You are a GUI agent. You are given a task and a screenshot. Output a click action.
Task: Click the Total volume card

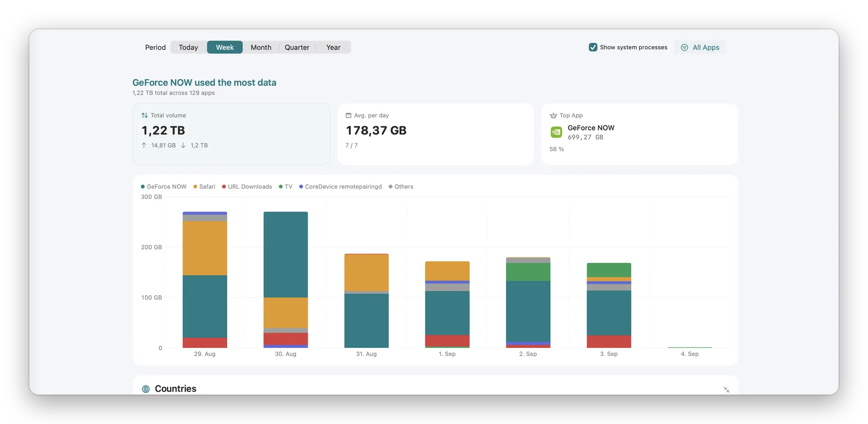(231, 134)
